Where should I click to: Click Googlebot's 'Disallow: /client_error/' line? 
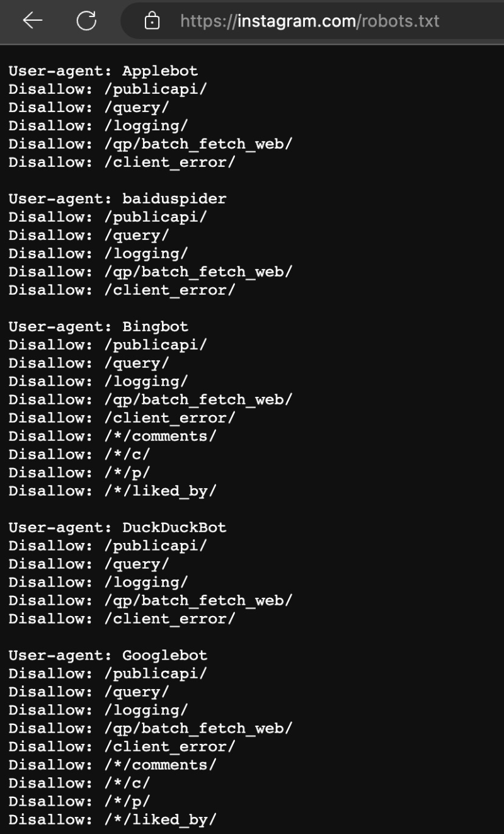(122, 746)
